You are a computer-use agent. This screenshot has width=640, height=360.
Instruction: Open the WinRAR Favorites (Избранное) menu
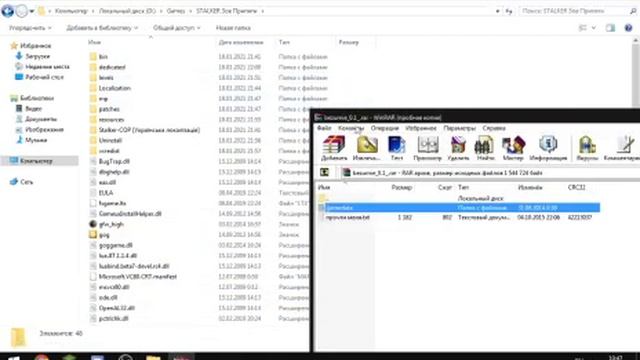click(420, 128)
